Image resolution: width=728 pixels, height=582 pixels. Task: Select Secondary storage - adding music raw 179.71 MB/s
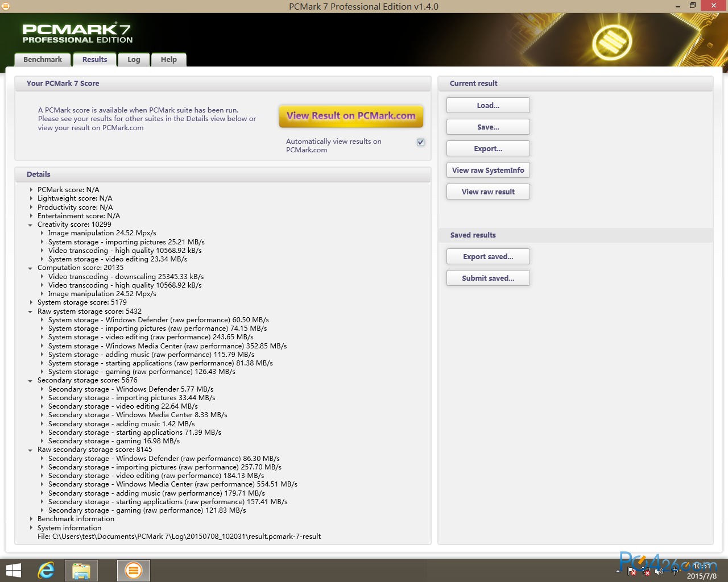156,493
